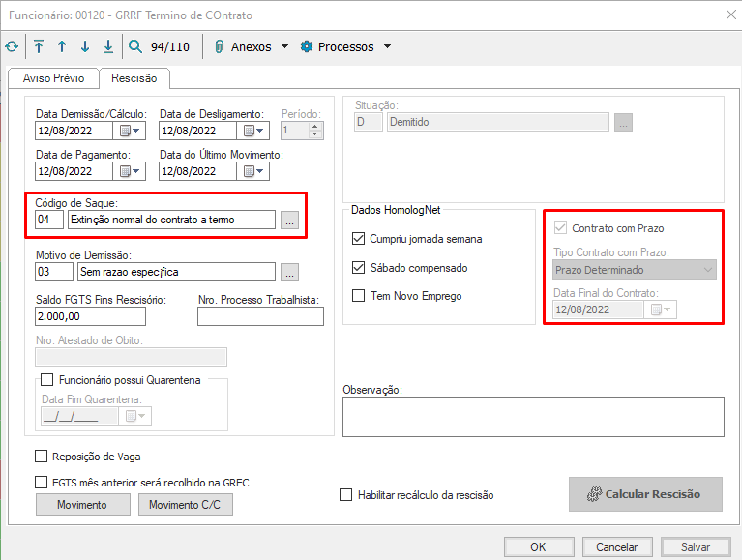Enable Habilitar recálculo da rescisão
Image resolution: width=742 pixels, height=560 pixels.
tap(346, 495)
